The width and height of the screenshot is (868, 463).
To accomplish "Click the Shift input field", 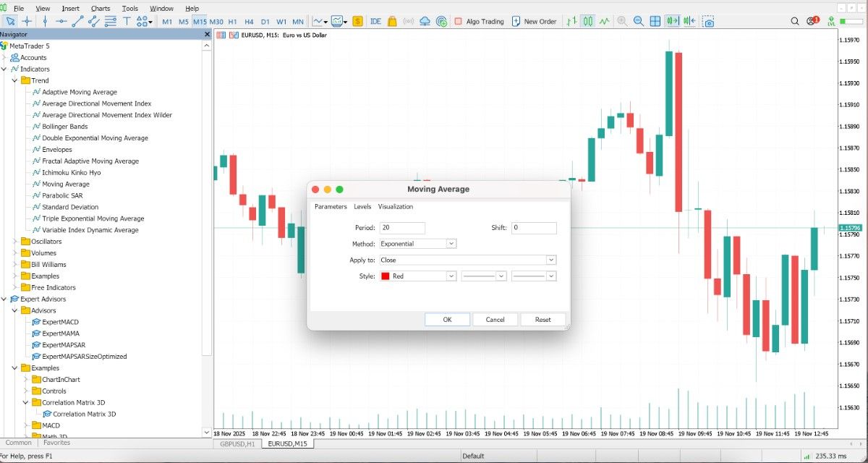I will tap(534, 228).
